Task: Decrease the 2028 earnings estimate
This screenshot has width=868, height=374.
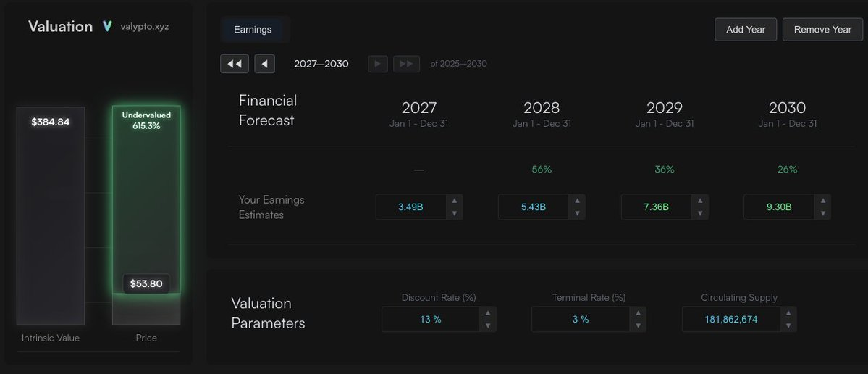Action: coord(578,213)
